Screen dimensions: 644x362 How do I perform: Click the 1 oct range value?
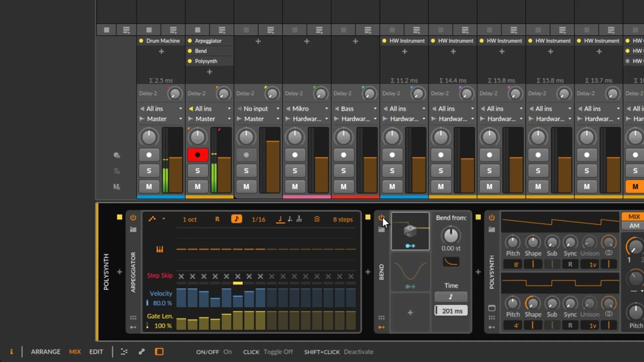point(190,219)
